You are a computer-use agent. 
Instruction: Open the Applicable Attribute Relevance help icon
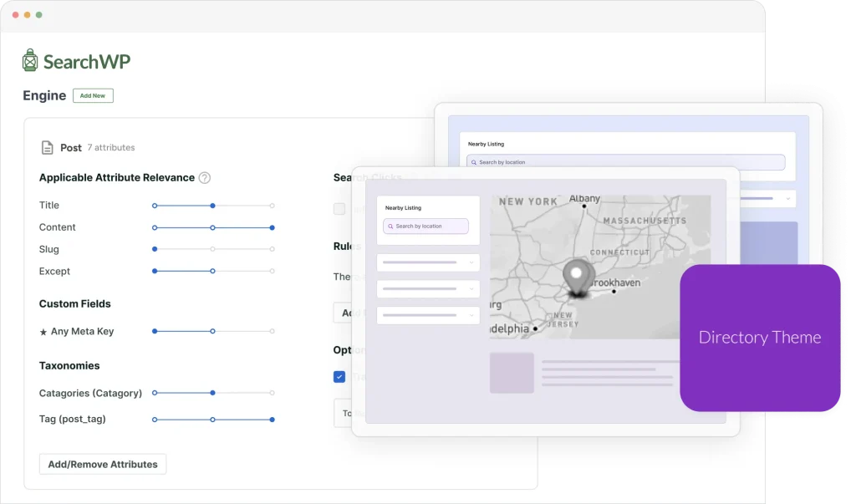[205, 177]
